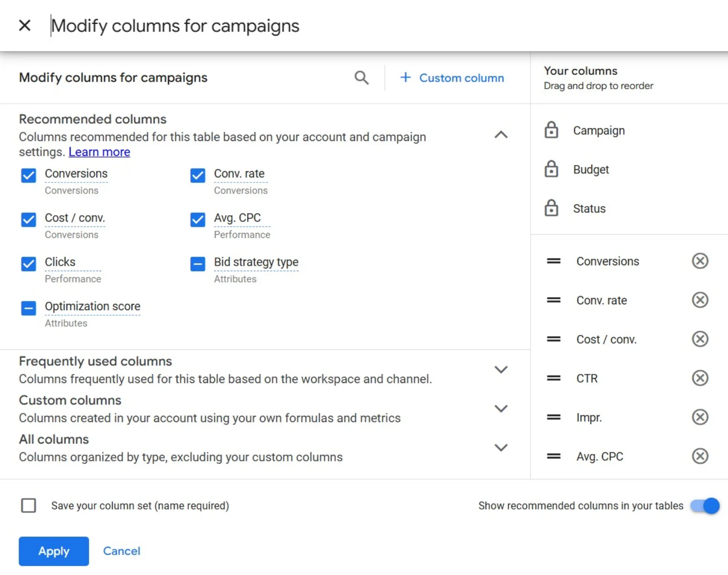Remove Conversions from Your columns

[700, 261]
